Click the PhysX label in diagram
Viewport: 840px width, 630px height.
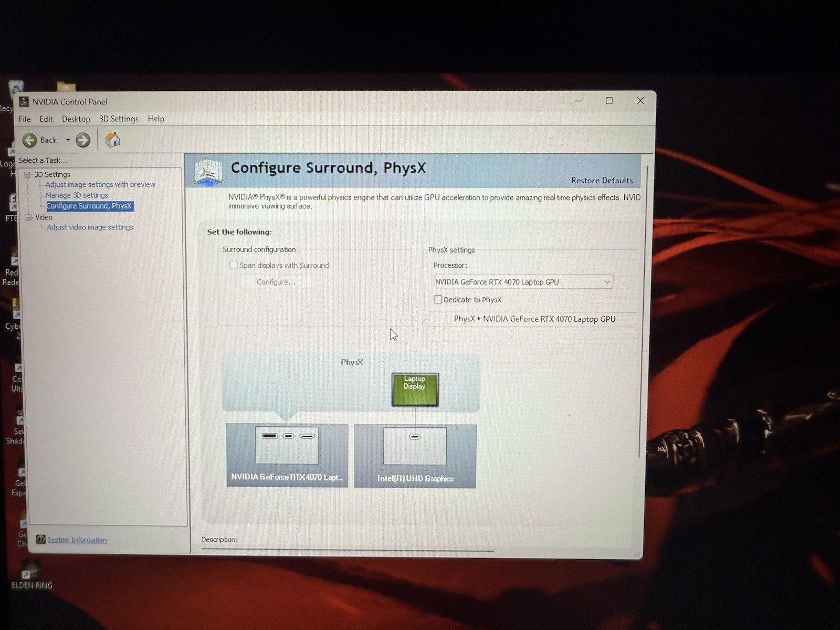(352, 362)
